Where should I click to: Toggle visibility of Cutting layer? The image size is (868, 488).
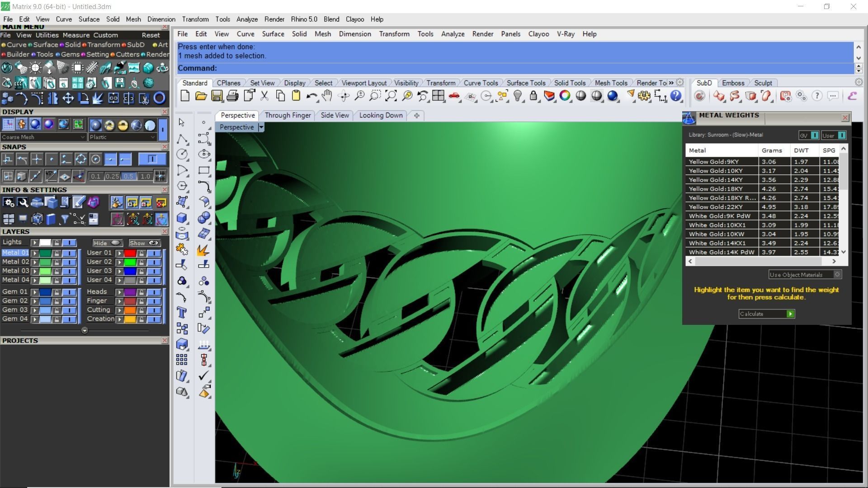pyautogui.click(x=154, y=310)
